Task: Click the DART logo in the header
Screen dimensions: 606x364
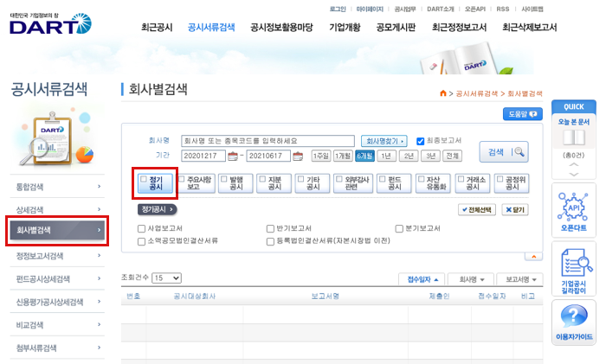Action: coord(49,24)
